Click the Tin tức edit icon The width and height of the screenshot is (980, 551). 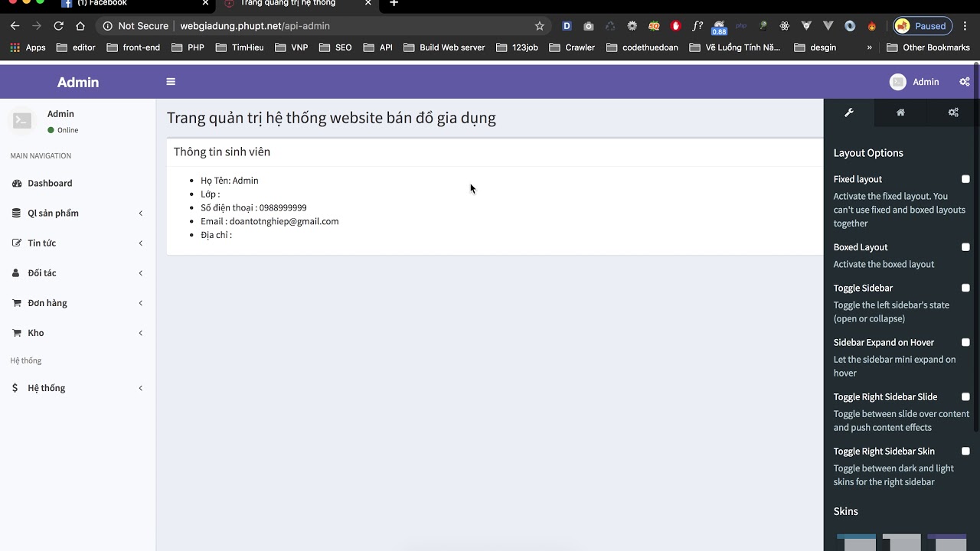(17, 243)
